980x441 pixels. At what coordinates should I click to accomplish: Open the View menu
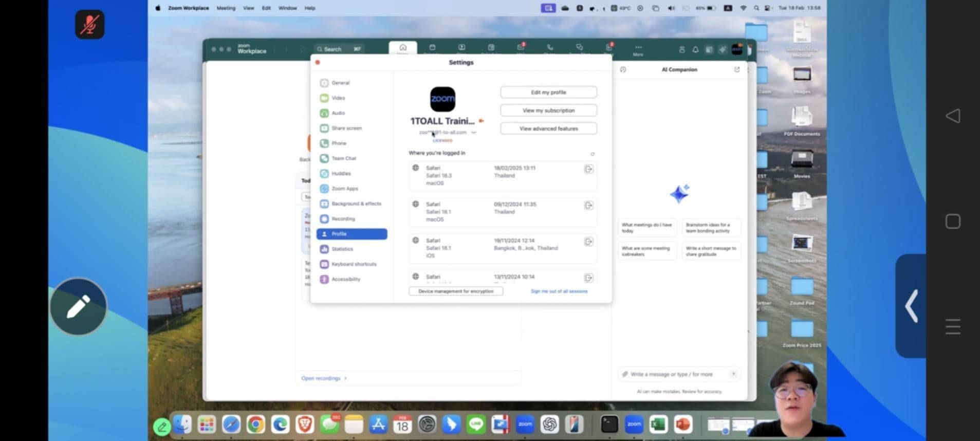coord(248,8)
